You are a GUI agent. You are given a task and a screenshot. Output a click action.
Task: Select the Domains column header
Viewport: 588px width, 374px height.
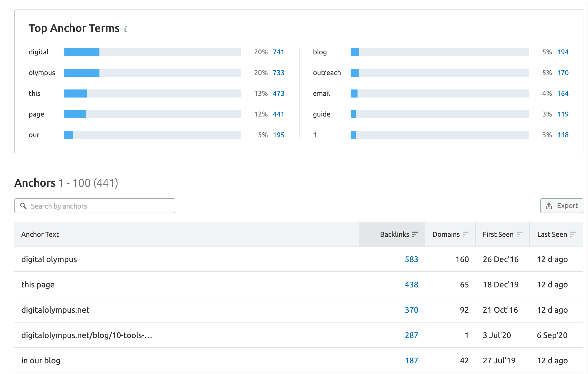tap(450, 234)
